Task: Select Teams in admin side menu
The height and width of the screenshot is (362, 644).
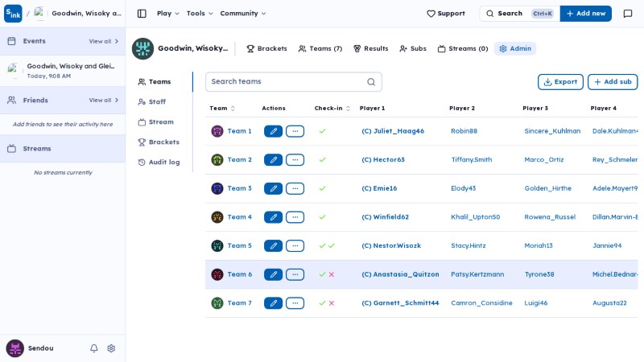Action: pyautogui.click(x=155, y=82)
